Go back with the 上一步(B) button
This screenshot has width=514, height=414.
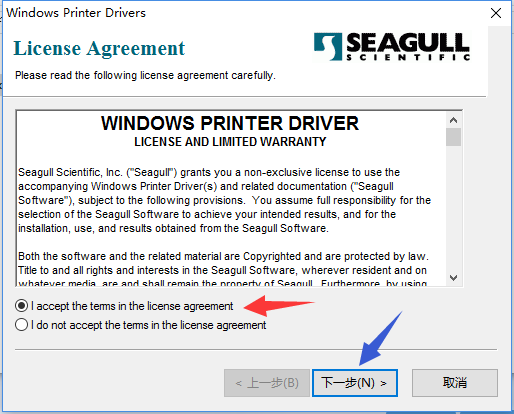click(x=267, y=383)
